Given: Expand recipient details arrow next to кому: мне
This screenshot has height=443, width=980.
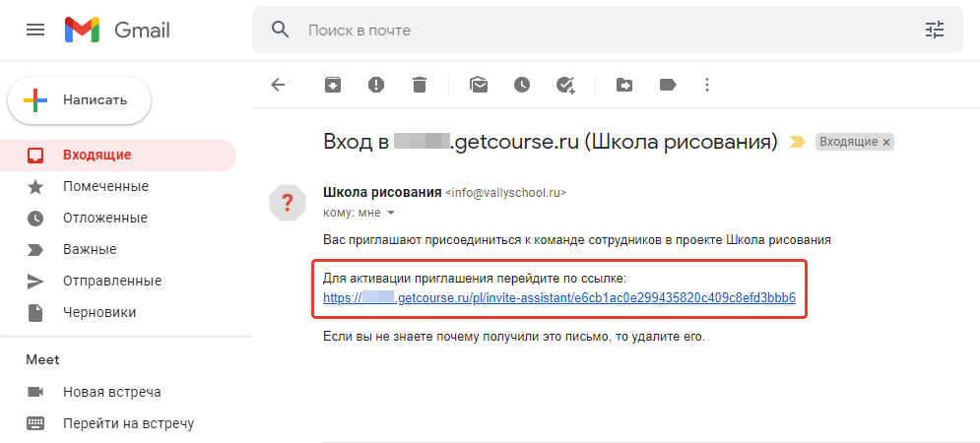Looking at the screenshot, I should 391,213.
